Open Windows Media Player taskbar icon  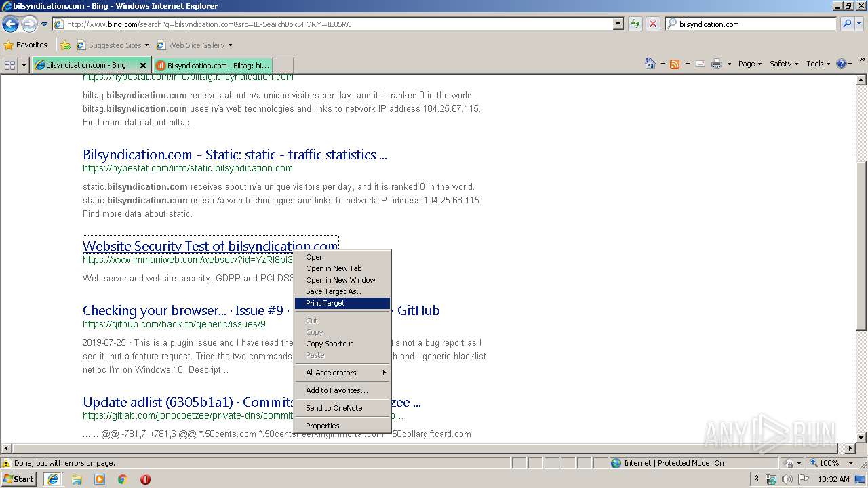point(100,479)
